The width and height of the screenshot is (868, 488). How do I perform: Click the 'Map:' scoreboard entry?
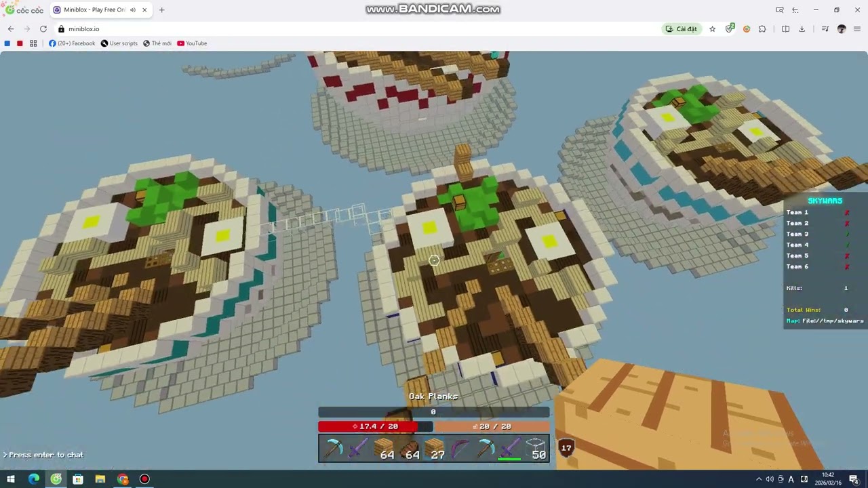coord(825,321)
